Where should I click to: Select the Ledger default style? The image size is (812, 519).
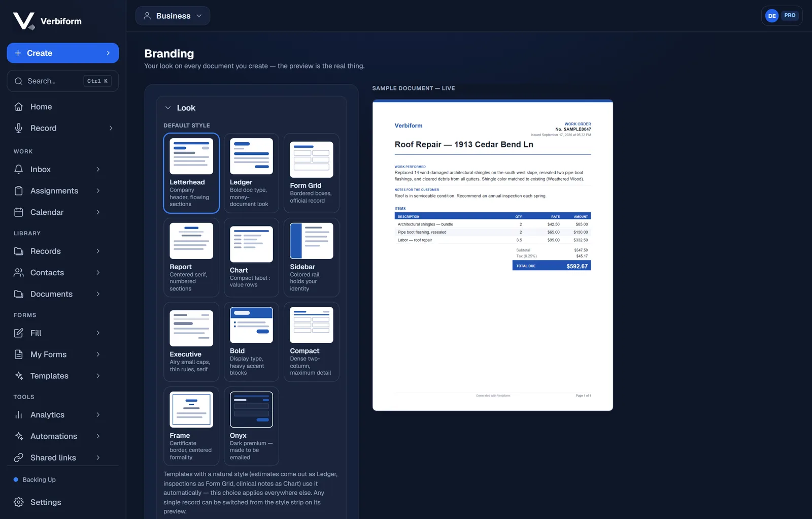(x=251, y=173)
